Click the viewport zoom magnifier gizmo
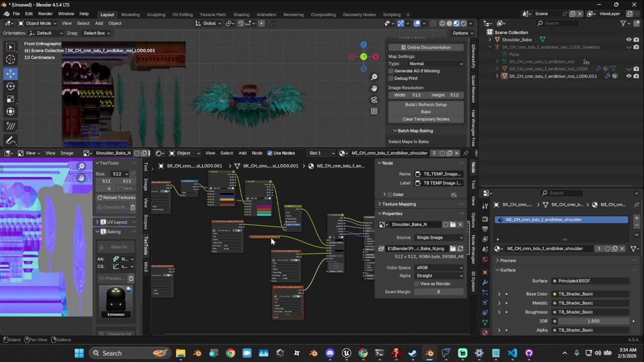Screen dimensions: 644x362 click(x=374, y=77)
